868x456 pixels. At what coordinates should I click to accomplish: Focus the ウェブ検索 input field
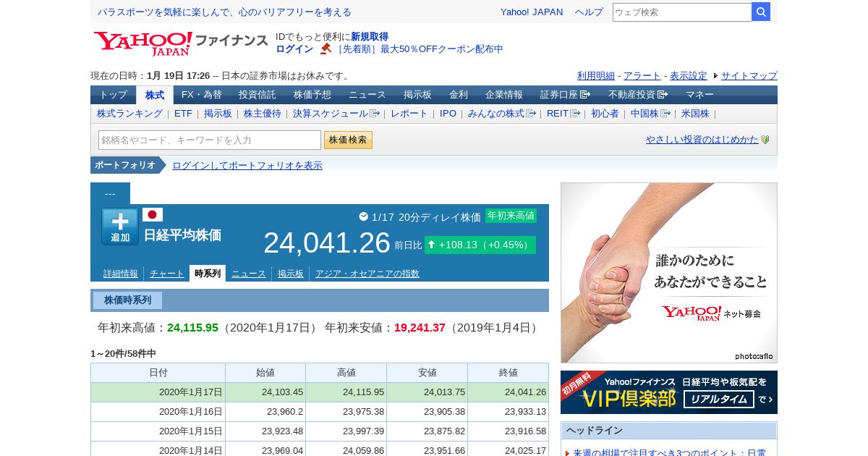point(682,12)
